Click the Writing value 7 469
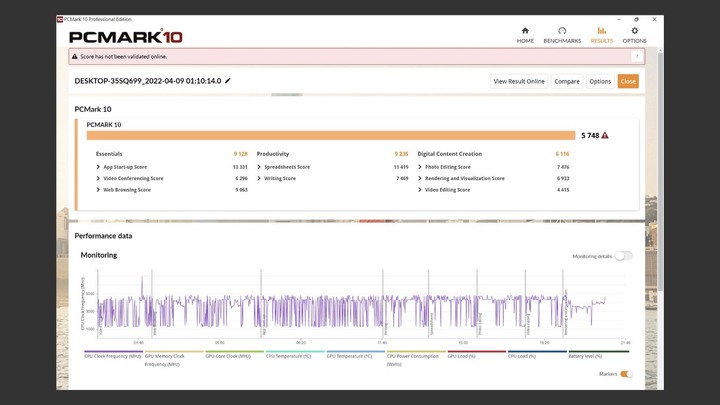The width and height of the screenshot is (720, 405). [x=402, y=178]
